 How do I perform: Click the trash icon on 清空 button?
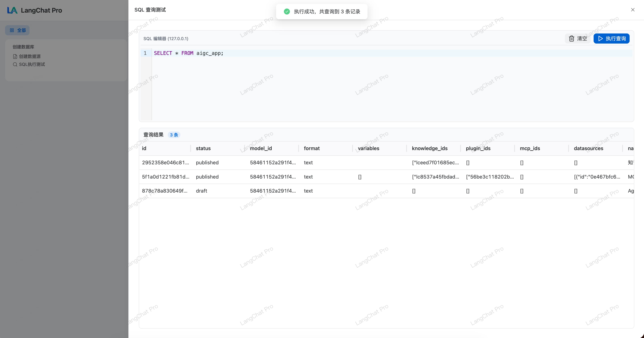point(571,39)
